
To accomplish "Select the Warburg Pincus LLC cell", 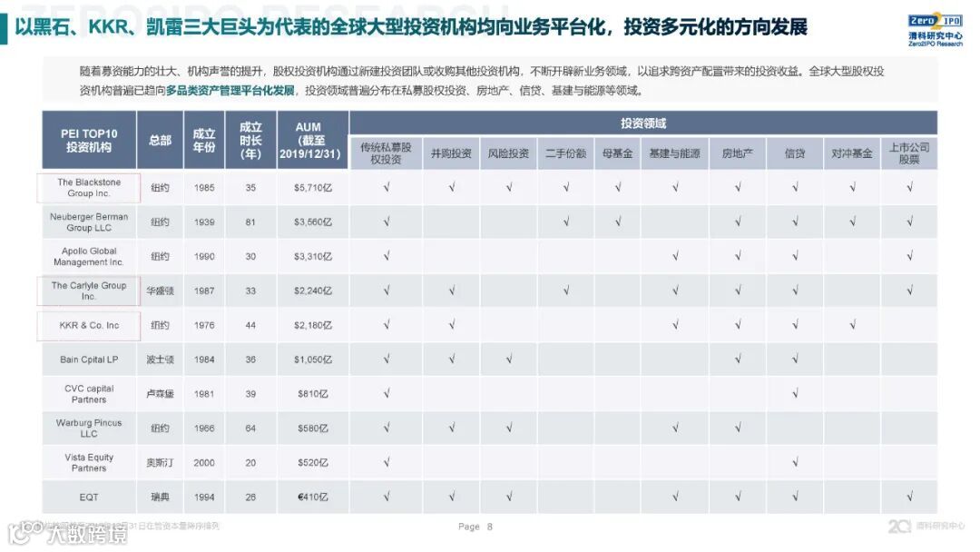I will 89,429.
